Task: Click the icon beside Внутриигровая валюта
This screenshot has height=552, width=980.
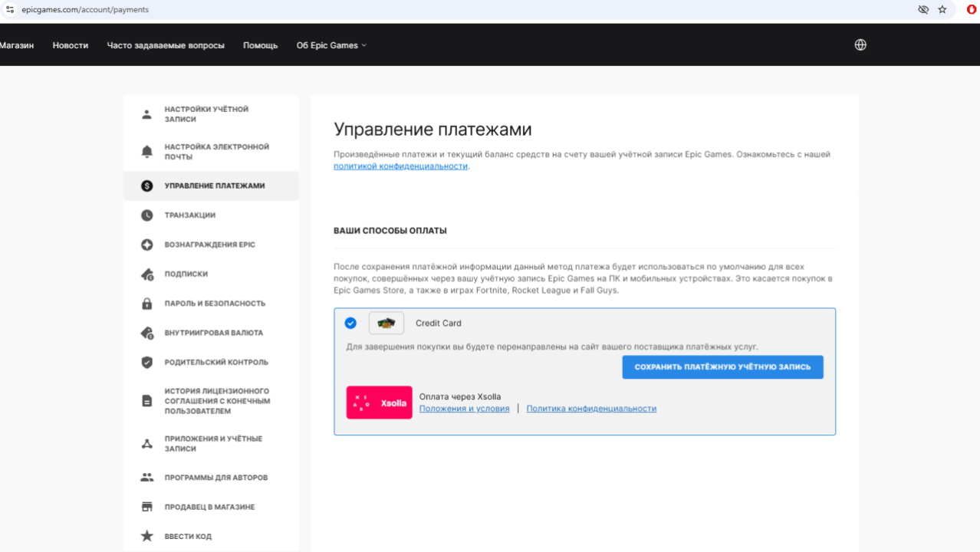Action: (147, 333)
